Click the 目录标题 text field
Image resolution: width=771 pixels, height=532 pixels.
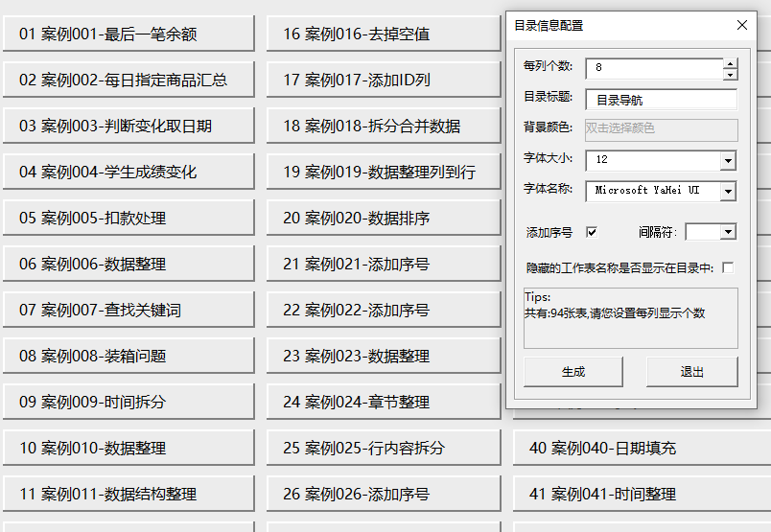click(662, 100)
